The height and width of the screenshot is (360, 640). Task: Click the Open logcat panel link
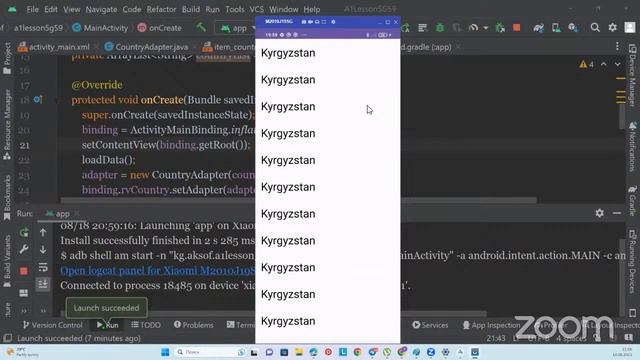coord(158,270)
